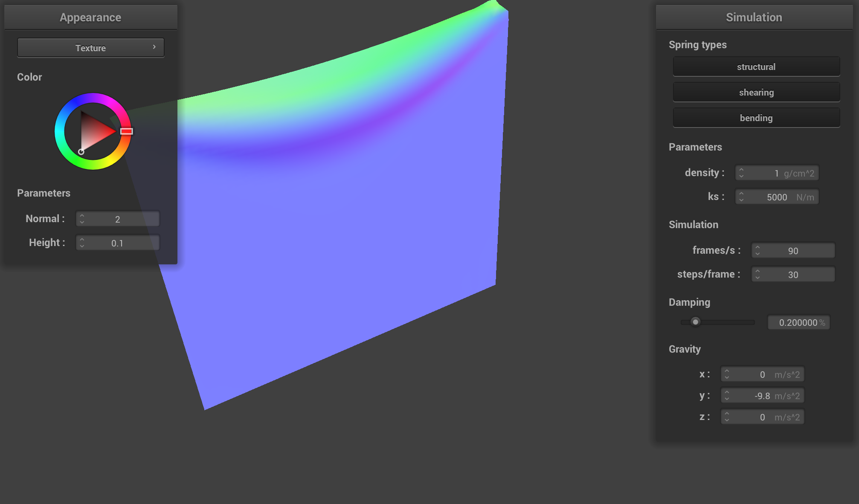Click the Gravity x input field
The width and height of the screenshot is (859, 504).
coord(762,374)
